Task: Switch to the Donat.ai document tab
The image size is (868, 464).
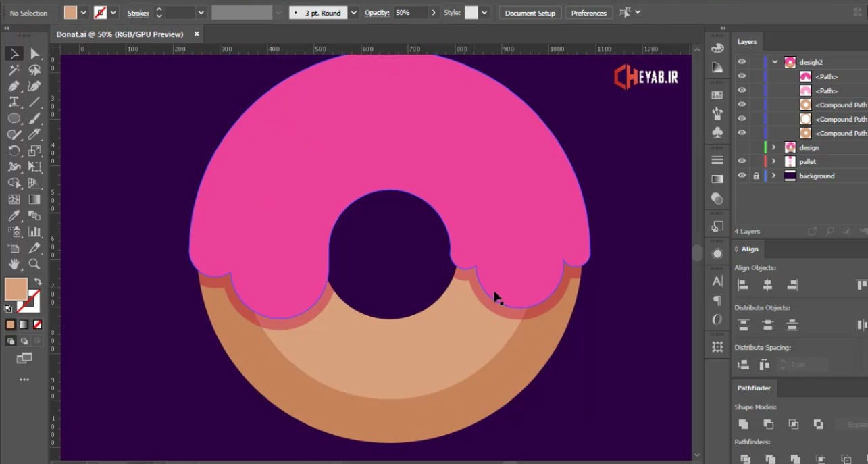Action: [120, 34]
